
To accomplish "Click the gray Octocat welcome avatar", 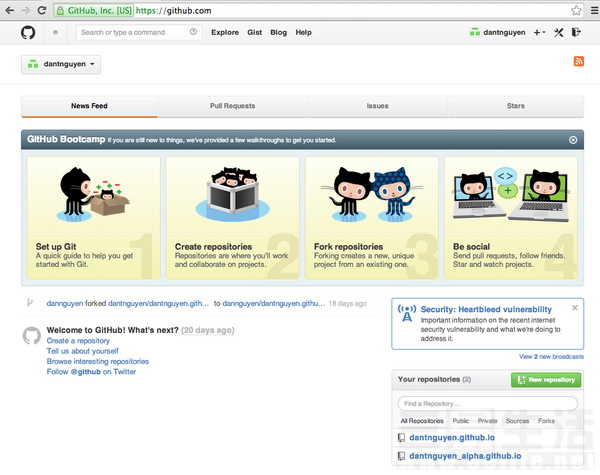I will (32, 336).
